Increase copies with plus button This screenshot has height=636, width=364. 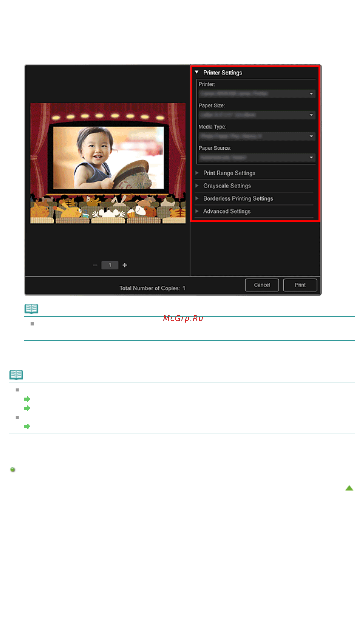click(x=125, y=265)
